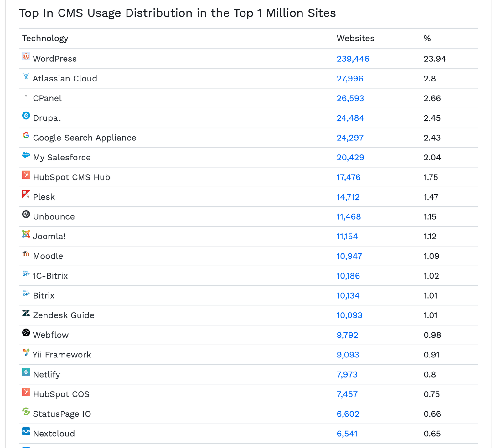Click the Google Search Appliance logo icon
This screenshot has height=448, width=501.
click(x=26, y=136)
